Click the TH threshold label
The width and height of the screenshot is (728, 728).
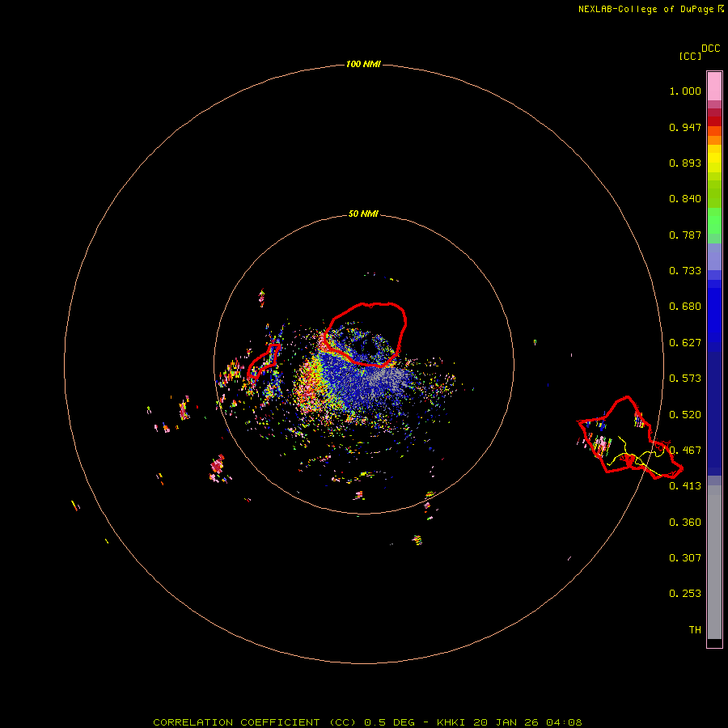[695, 630]
